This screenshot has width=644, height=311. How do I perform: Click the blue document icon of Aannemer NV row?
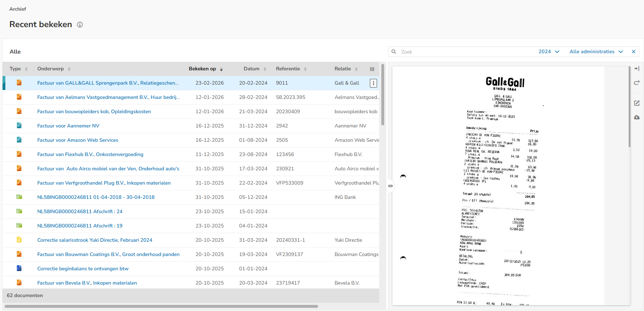pos(19,126)
